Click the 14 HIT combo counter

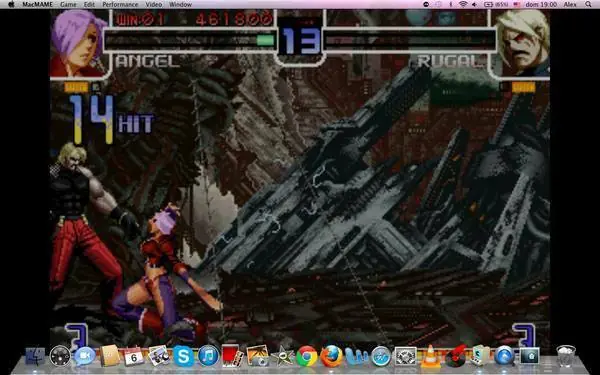pos(111,119)
